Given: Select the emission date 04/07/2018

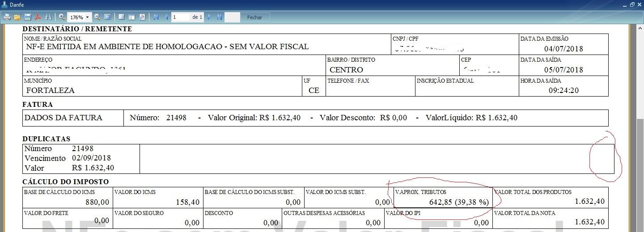Looking at the screenshot, I should (563, 49).
